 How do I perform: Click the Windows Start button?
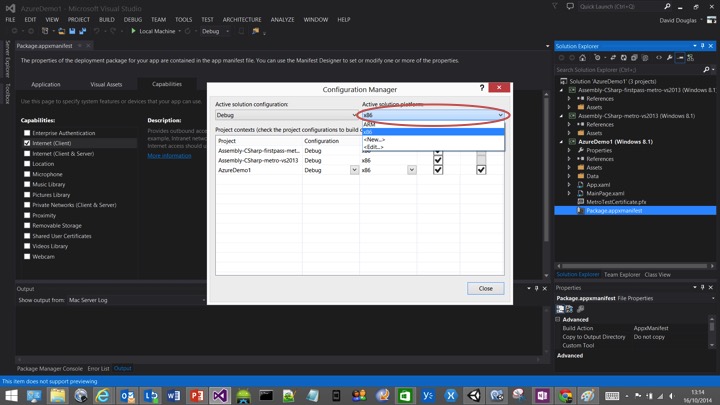coord(11,395)
